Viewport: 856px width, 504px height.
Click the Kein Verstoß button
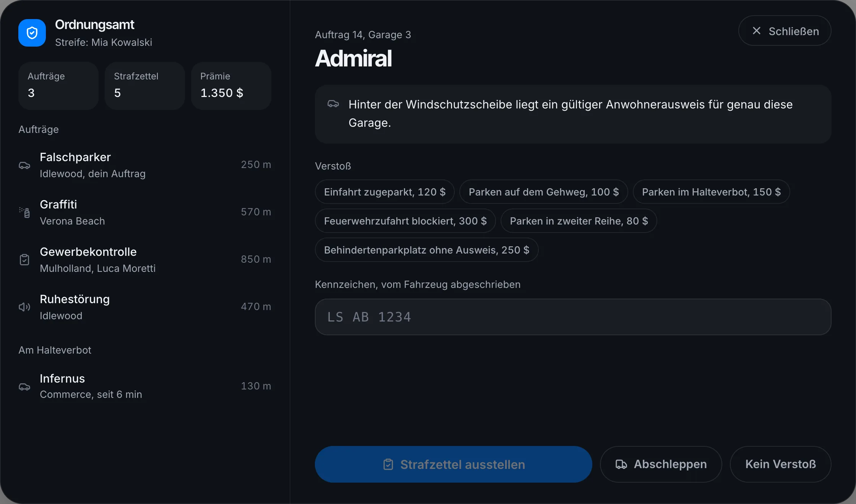pos(781,464)
